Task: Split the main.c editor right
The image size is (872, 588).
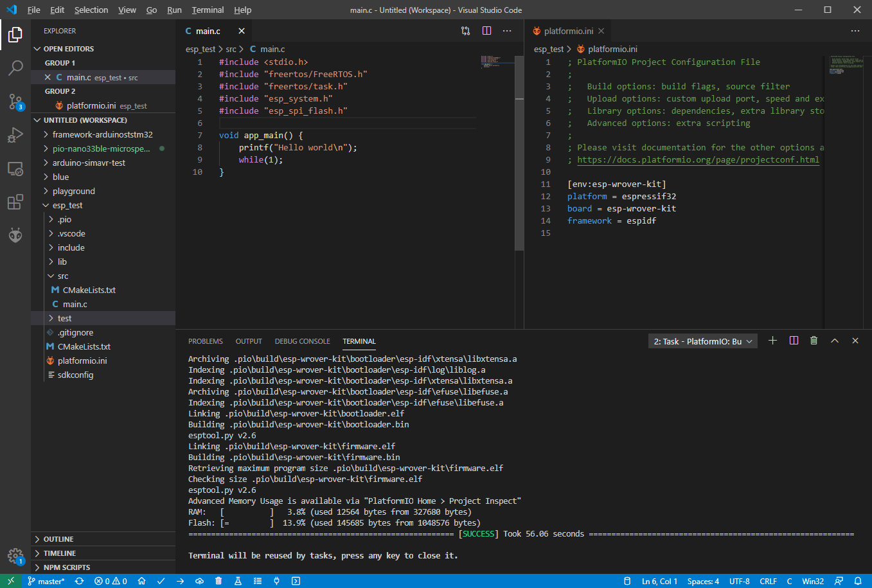Action: (486, 31)
